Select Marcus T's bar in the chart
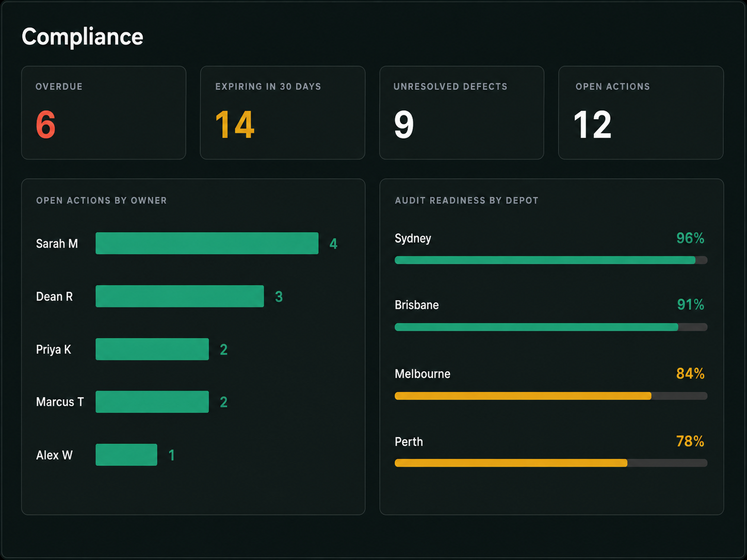 coord(152,402)
